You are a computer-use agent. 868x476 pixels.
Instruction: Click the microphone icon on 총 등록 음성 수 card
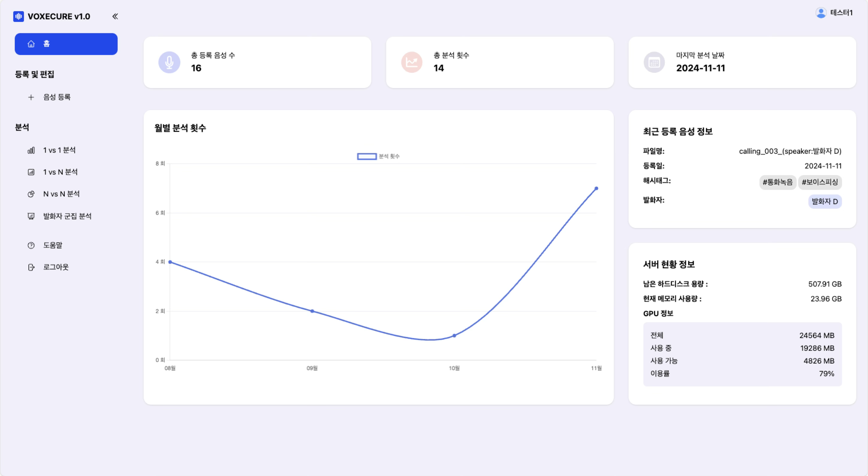click(x=169, y=62)
